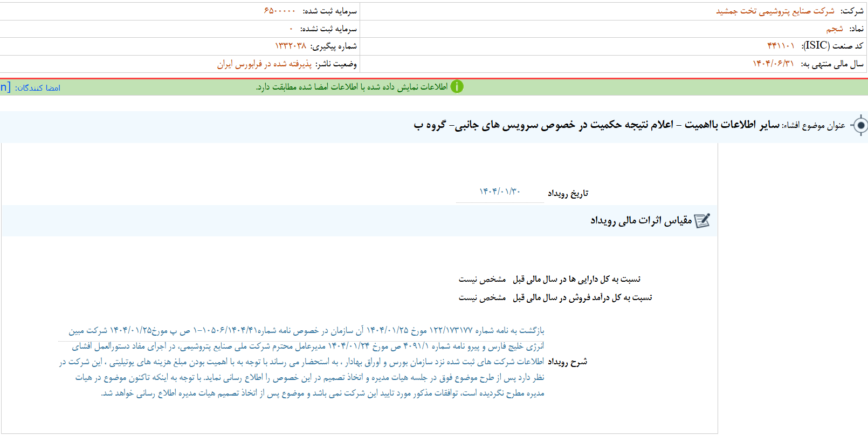
Task: Click label نسبت به کل درآمد فروش در سال مالی قبل
Action: point(582,297)
